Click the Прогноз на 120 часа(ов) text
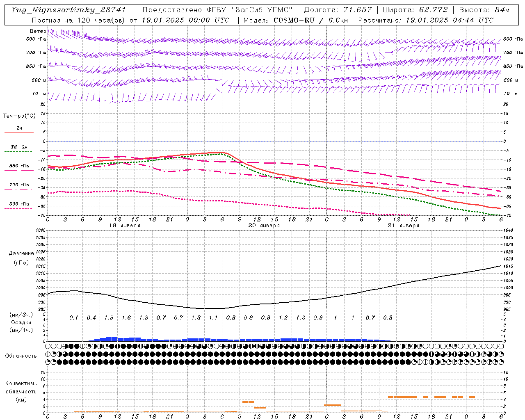The height and width of the screenshot is (420, 525). click(x=79, y=20)
